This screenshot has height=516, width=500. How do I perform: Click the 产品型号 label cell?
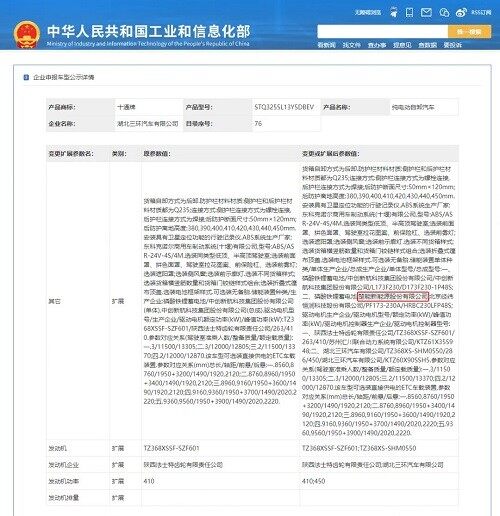pos(218,107)
